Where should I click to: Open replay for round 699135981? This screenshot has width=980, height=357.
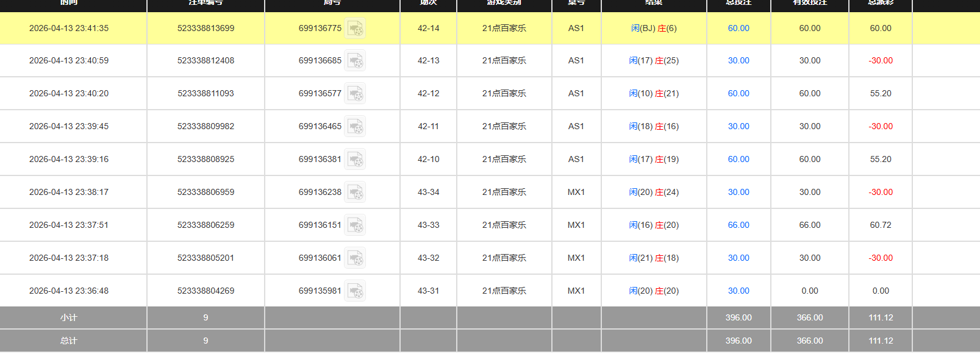click(355, 291)
